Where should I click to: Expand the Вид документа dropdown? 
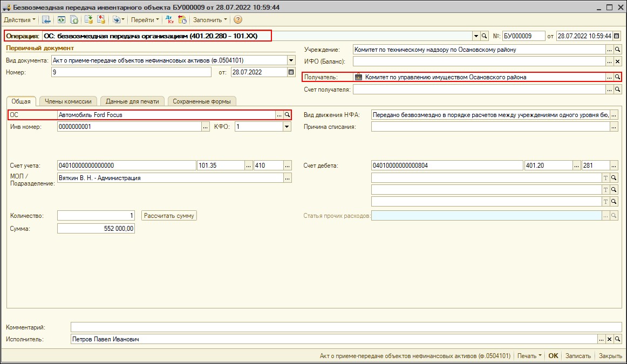tap(291, 60)
